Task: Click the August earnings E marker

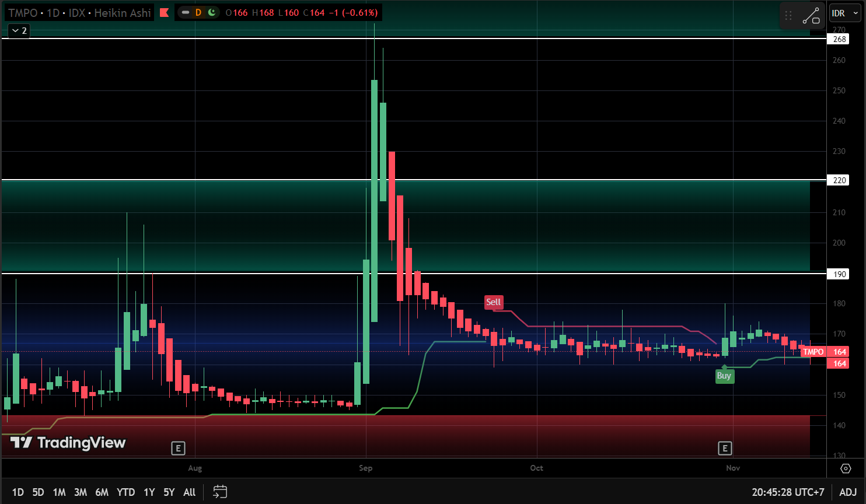Action: [x=178, y=448]
